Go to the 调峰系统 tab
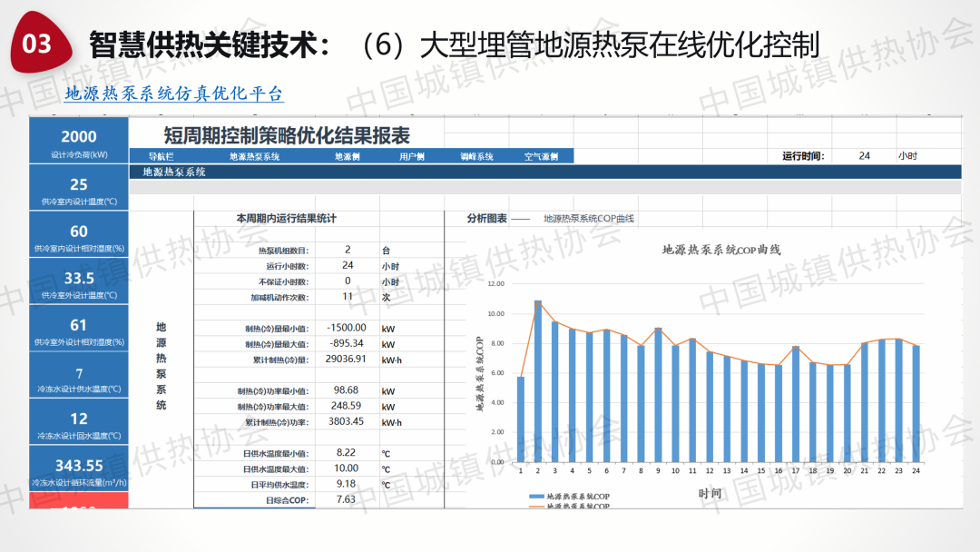This screenshot has width=980, height=552. [476, 156]
